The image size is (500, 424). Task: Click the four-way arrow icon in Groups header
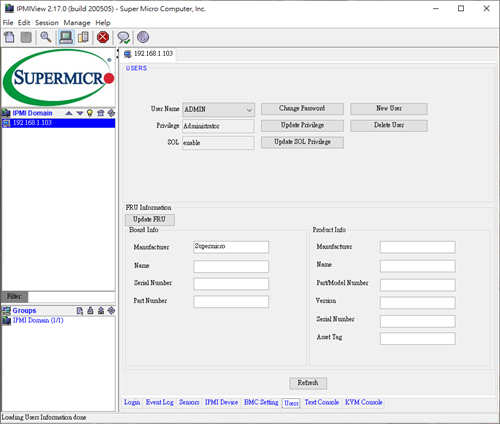click(111, 311)
